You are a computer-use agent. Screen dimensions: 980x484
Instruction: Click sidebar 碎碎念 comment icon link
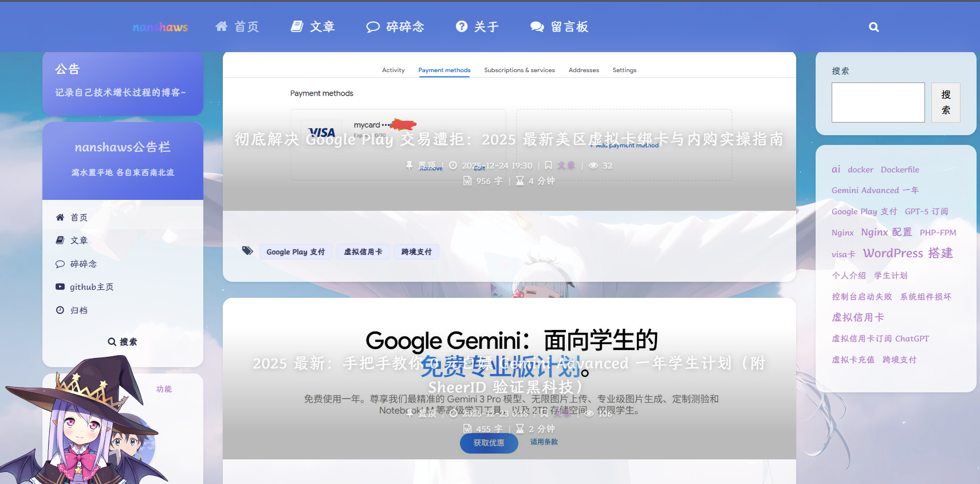76,264
